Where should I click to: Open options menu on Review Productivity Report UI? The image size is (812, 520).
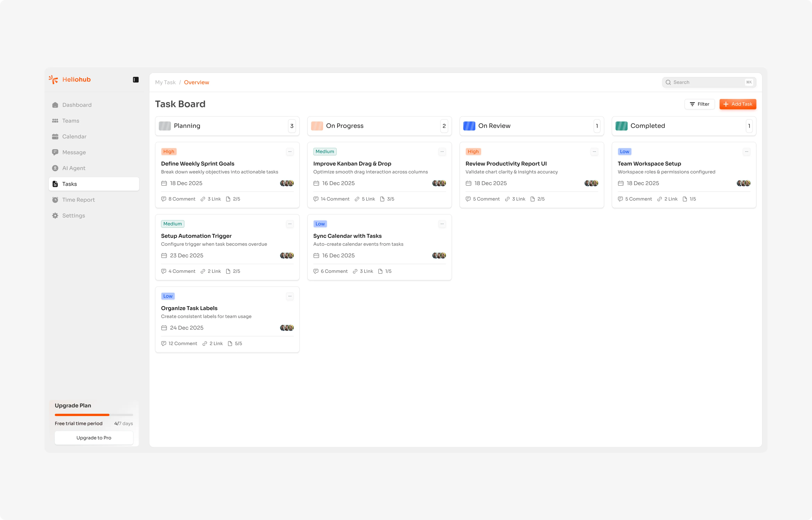[594, 152]
